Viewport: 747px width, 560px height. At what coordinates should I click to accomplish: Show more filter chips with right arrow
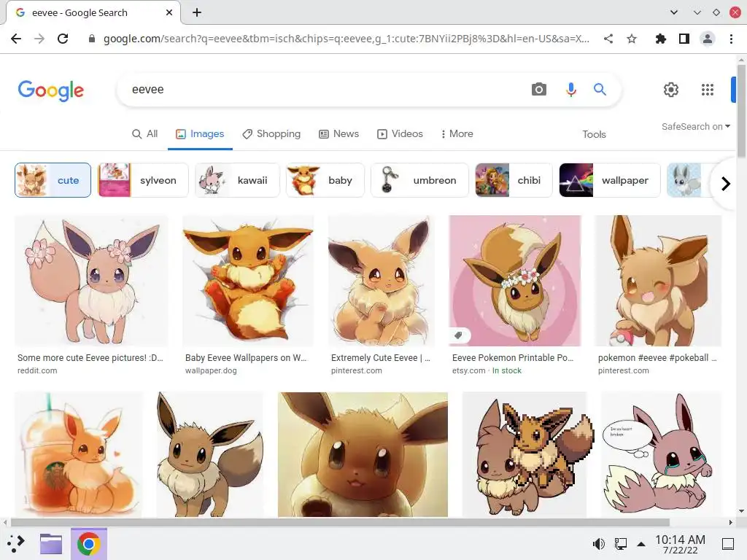pos(725,183)
